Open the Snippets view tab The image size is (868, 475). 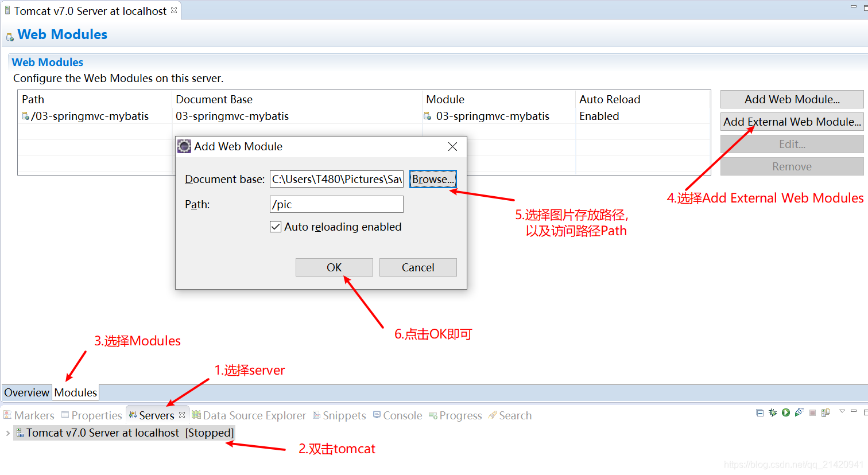tap(339, 415)
